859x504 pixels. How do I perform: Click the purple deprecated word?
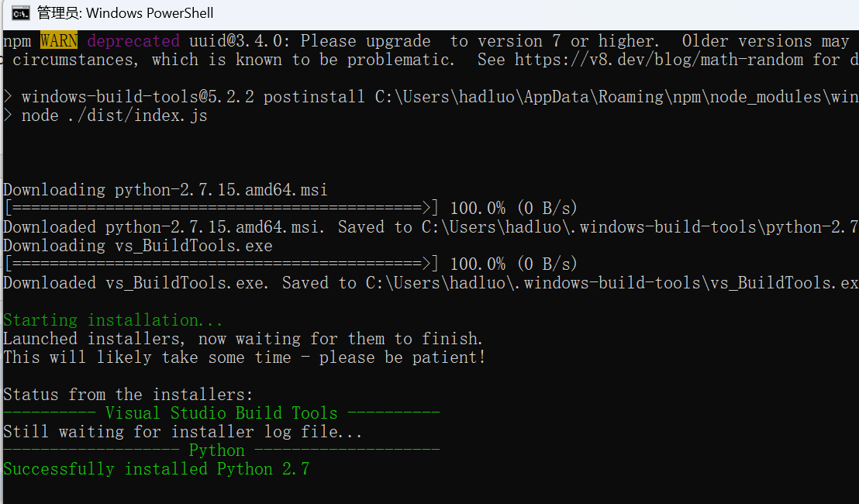click(133, 41)
